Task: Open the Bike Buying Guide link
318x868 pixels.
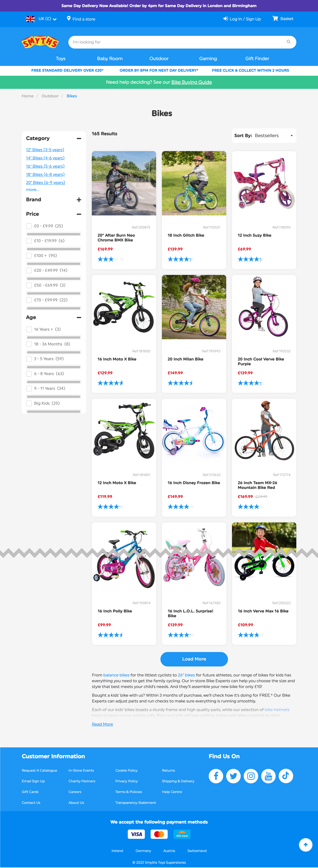Action: 192,82
